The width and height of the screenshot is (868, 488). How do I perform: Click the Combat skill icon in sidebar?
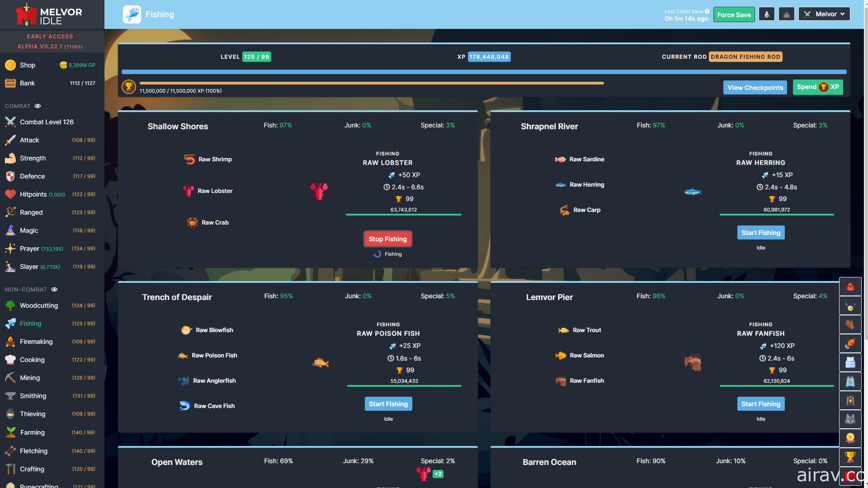(10, 122)
